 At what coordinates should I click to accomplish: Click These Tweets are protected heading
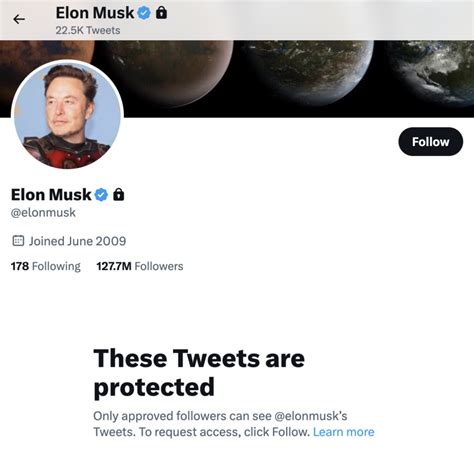click(199, 373)
